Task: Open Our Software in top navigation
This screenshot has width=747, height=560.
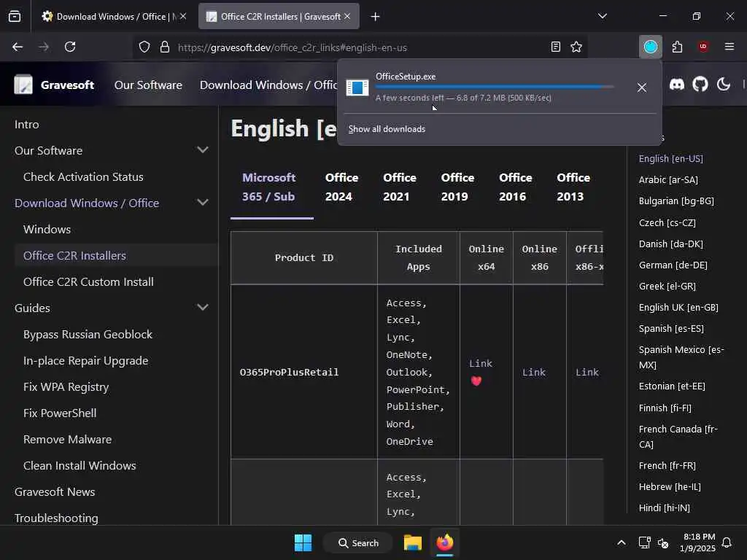Action: (148, 85)
